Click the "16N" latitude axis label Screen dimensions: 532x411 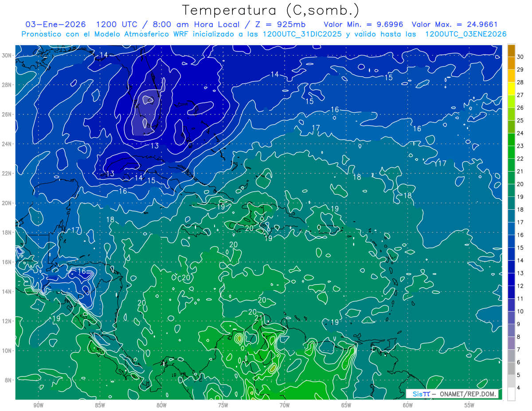click(x=8, y=262)
